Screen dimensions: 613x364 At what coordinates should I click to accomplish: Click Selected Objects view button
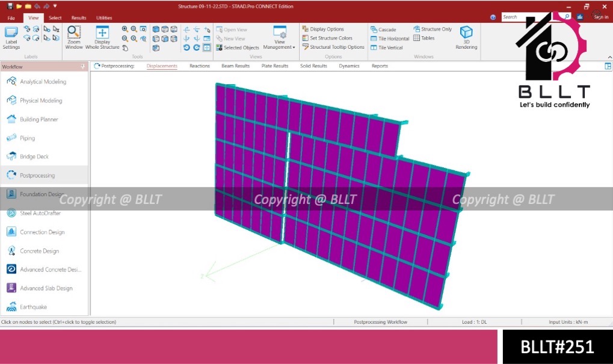coord(237,48)
